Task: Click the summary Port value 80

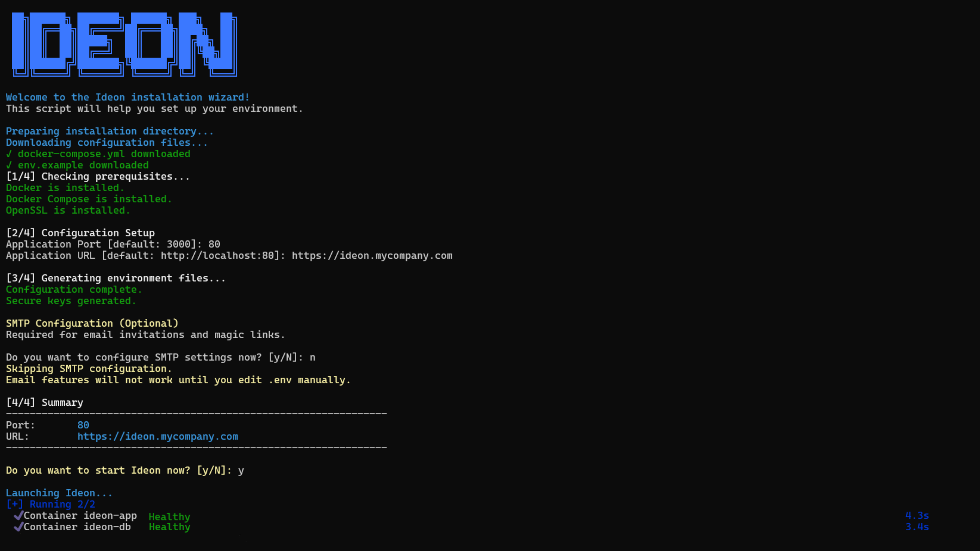Action: pos(83,425)
